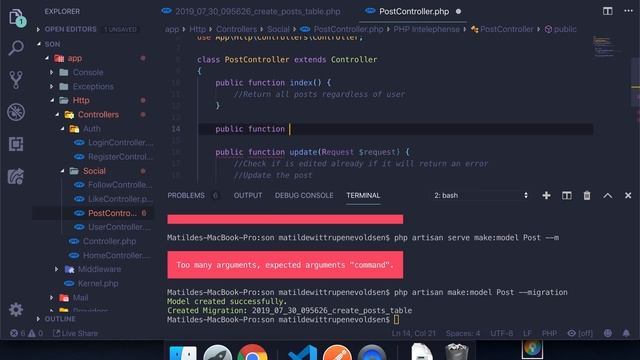Click Ln 14, Col 21 status
This screenshot has height=360, width=640.
click(413, 333)
